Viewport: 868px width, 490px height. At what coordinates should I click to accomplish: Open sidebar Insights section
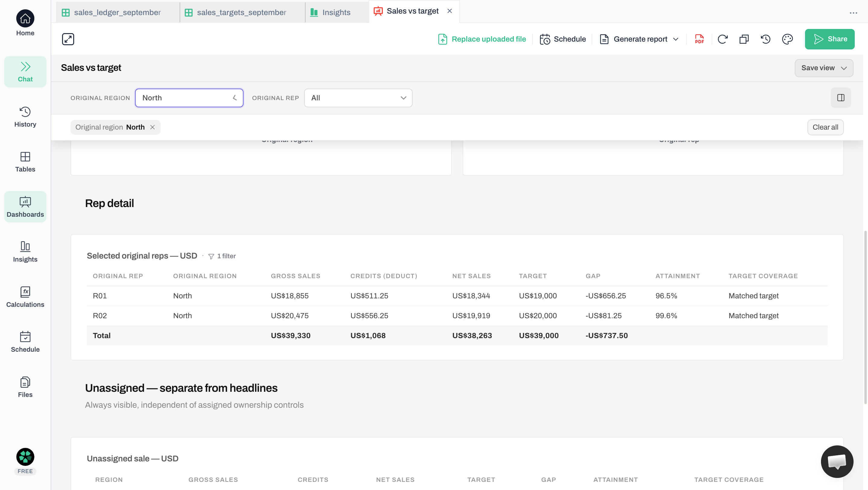pos(25,252)
